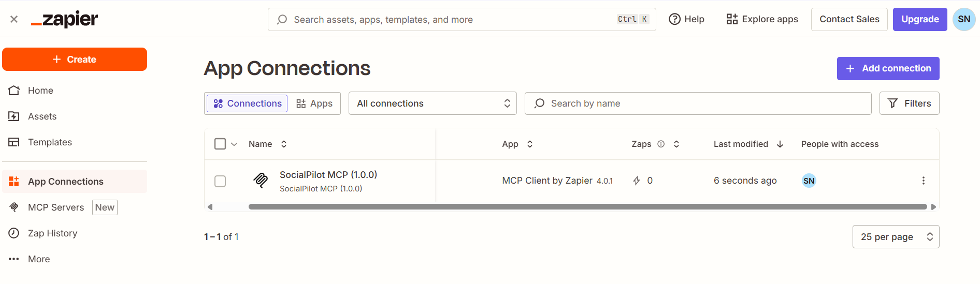The height and width of the screenshot is (284, 980).
Task: Close the sidebar with the X icon
Action: click(14, 19)
